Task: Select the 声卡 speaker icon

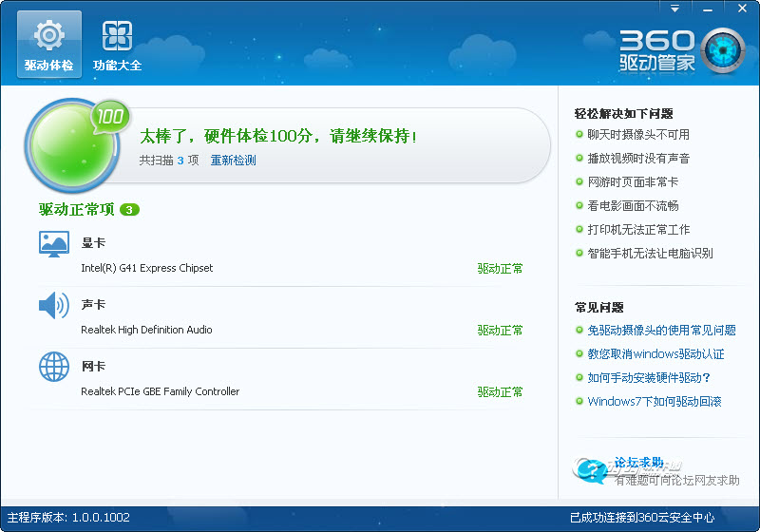Action: pyautogui.click(x=54, y=305)
